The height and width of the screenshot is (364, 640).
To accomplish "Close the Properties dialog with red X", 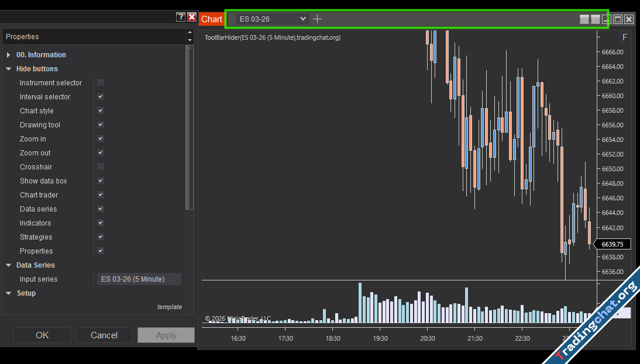I will (x=192, y=18).
